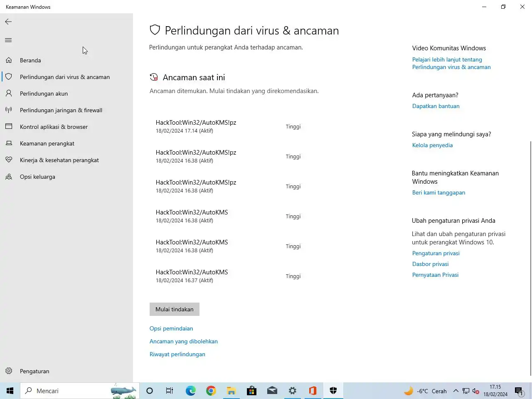Open the Windows Start menu

point(10,391)
